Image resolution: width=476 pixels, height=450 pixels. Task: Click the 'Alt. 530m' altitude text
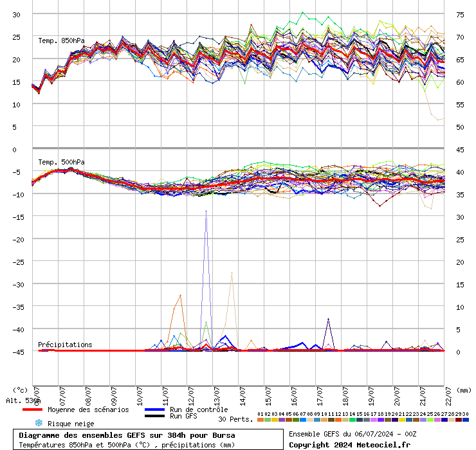(x=23, y=401)
